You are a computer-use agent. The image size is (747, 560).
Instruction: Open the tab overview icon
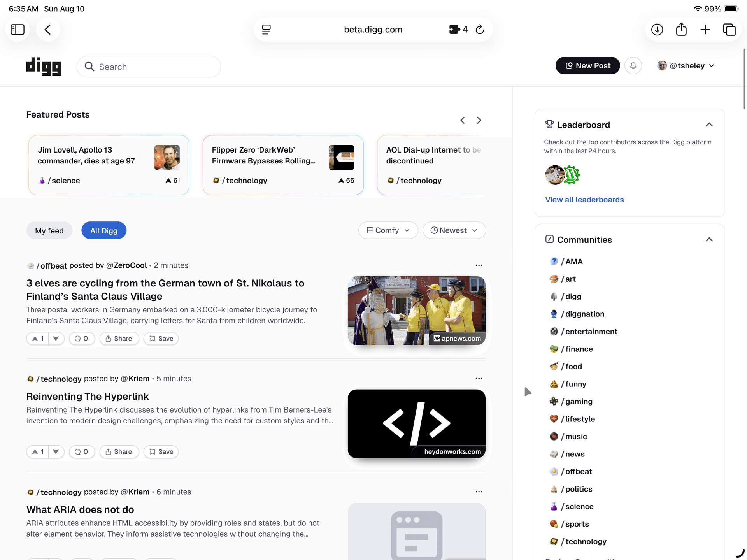[729, 30]
